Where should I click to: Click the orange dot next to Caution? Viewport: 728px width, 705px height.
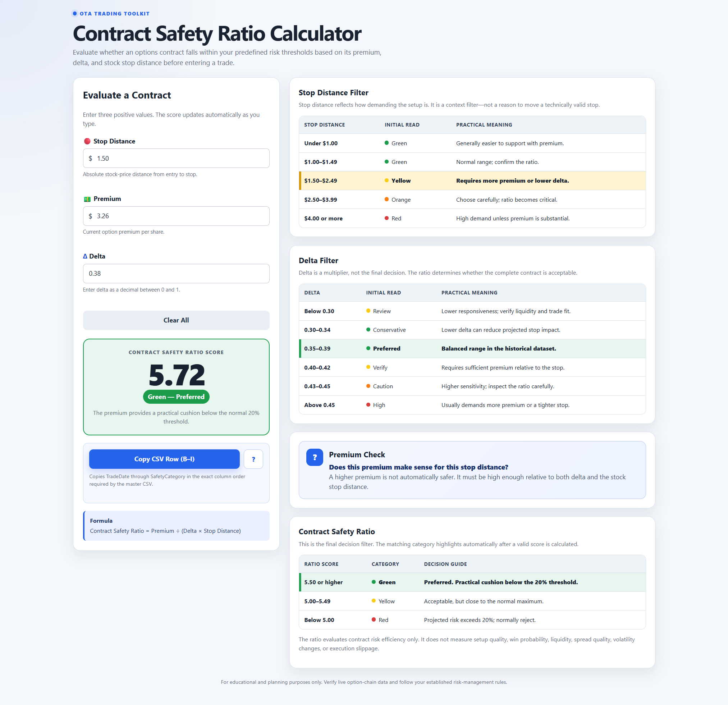[368, 386]
